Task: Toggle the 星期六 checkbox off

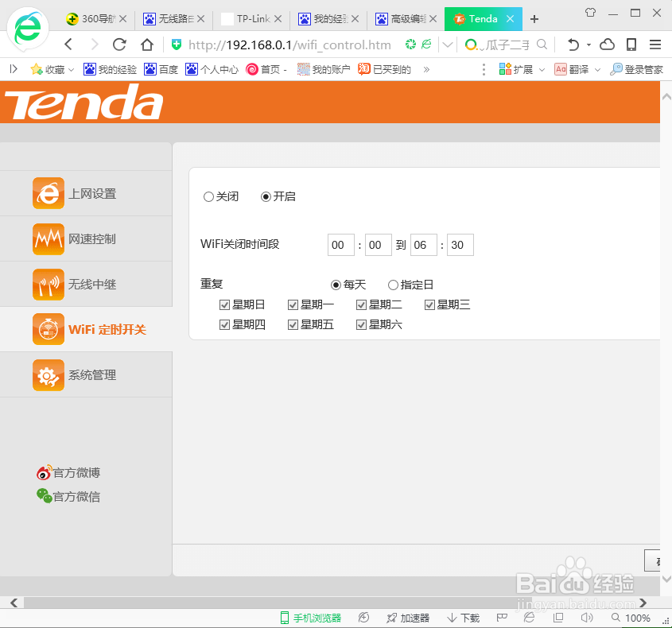Action: tap(361, 324)
